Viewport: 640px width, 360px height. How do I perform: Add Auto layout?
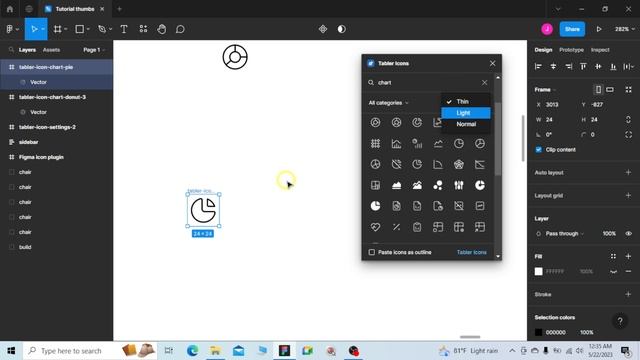tap(628, 173)
